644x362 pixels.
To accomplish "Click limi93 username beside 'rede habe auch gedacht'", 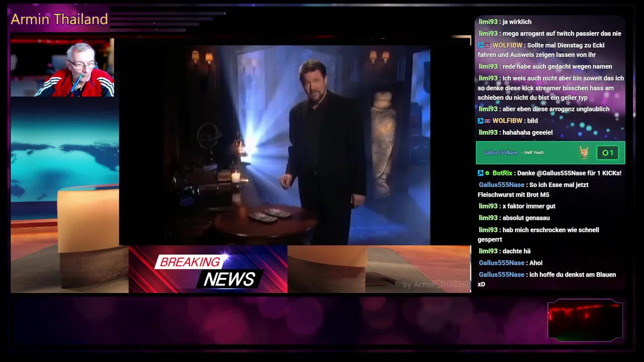I will click(x=488, y=67).
